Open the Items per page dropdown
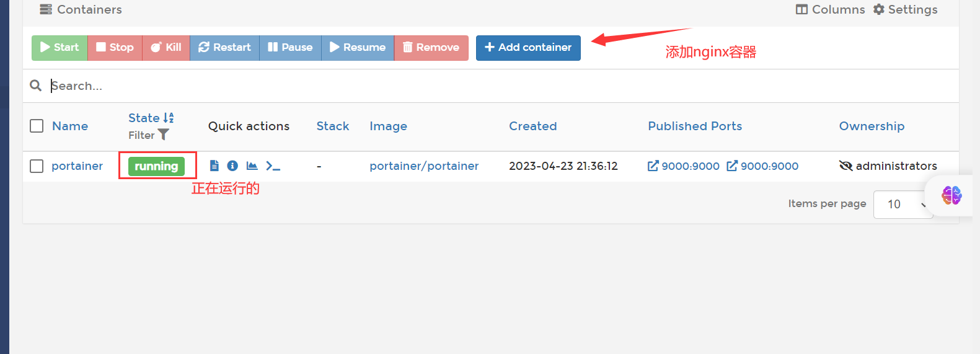The height and width of the screenshot is (354, 980). pos(903,204)
